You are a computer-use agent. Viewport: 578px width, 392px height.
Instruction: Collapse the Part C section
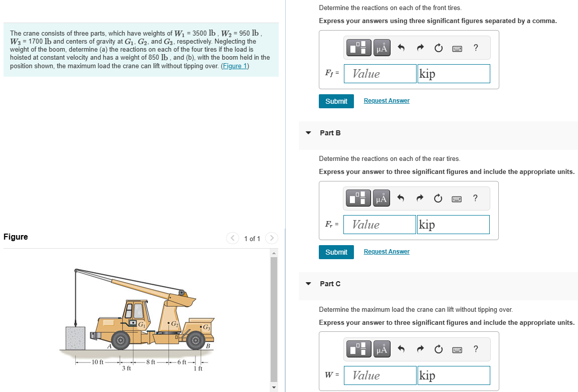click(x=308, y=284)
